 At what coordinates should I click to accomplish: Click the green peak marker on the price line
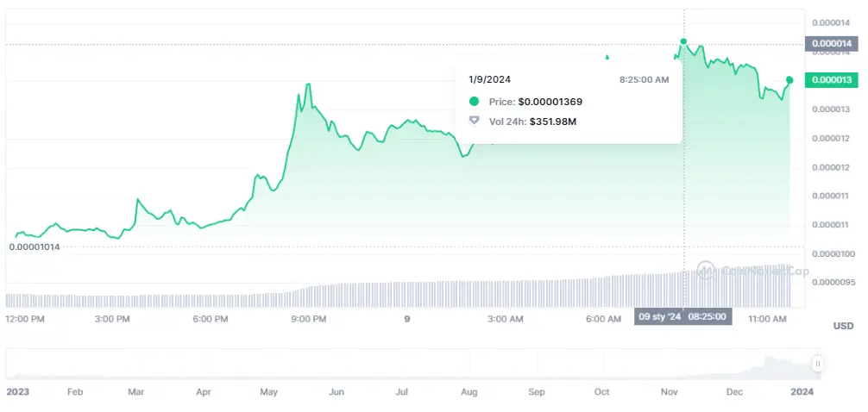[x=683, y=41]
